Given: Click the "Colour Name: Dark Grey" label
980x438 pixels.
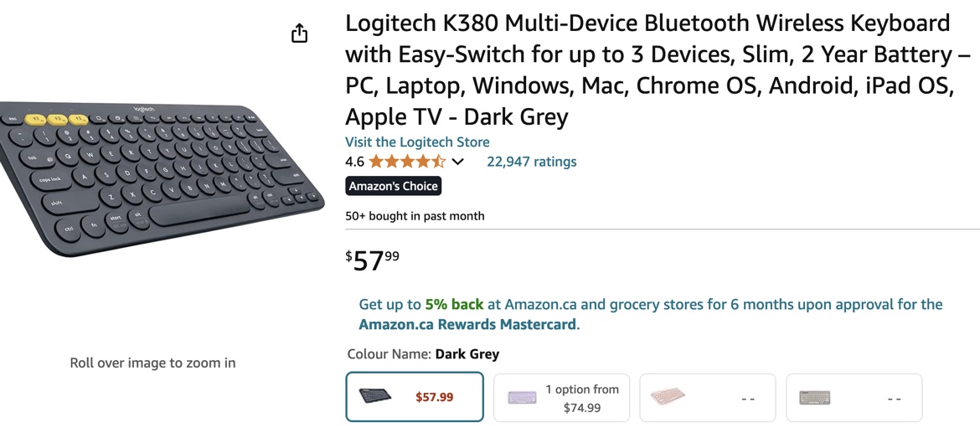Looking at the screenshot, I should 423,353.
